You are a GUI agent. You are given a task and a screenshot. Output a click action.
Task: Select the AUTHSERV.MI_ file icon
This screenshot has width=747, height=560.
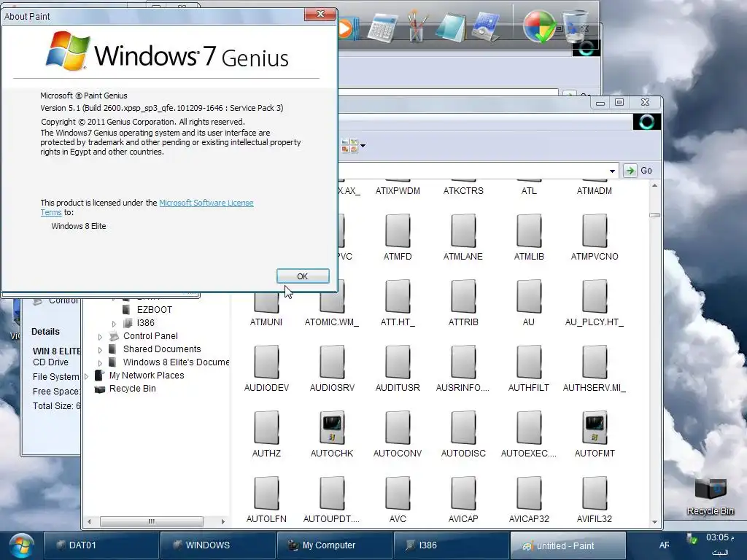(595, 362)
